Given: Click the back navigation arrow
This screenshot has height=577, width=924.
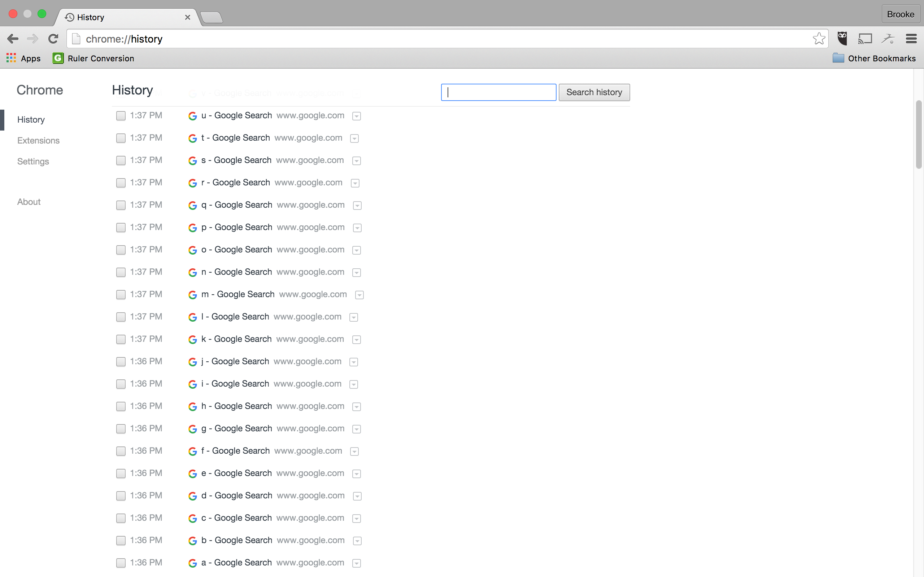Looking at the screenshot, I should [13, 39].
